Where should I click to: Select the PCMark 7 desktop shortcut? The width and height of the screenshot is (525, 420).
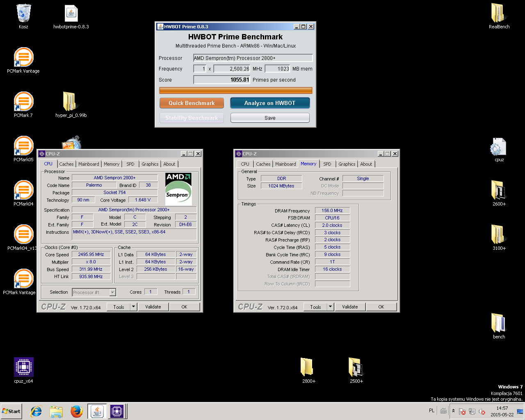[23, 102]
